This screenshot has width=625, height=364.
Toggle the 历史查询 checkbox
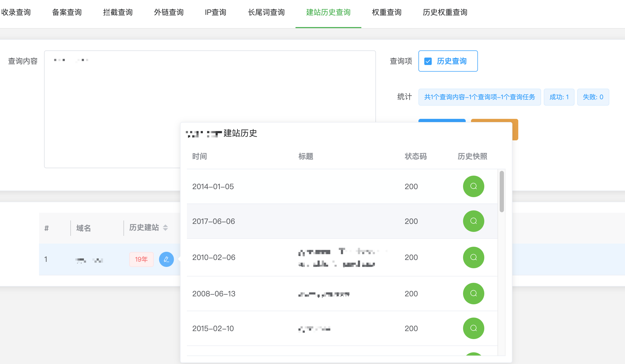[428, 61]
